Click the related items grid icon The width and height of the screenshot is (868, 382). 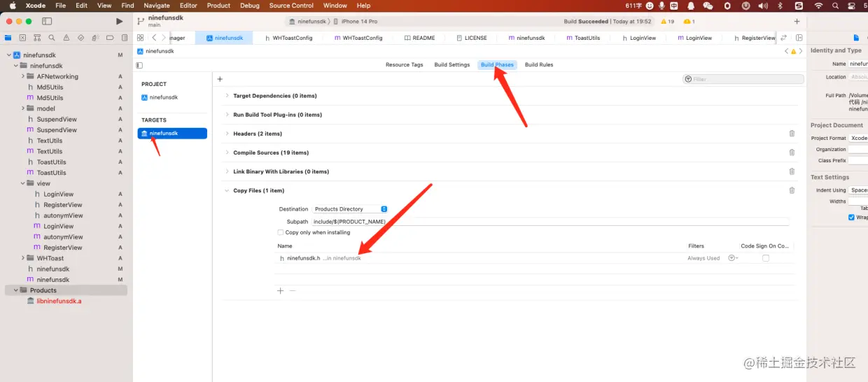coord(140,38)
